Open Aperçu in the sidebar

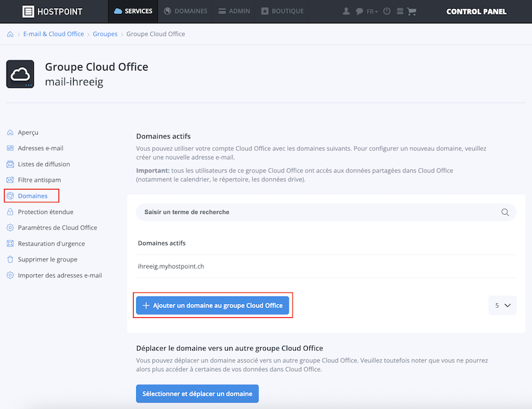(28, 132)
